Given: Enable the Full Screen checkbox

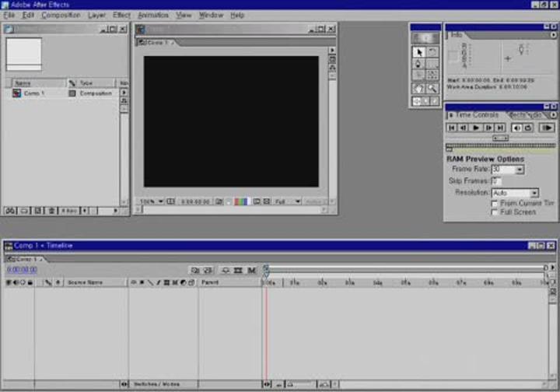Looking at the screenshot, I should (495, 212).
